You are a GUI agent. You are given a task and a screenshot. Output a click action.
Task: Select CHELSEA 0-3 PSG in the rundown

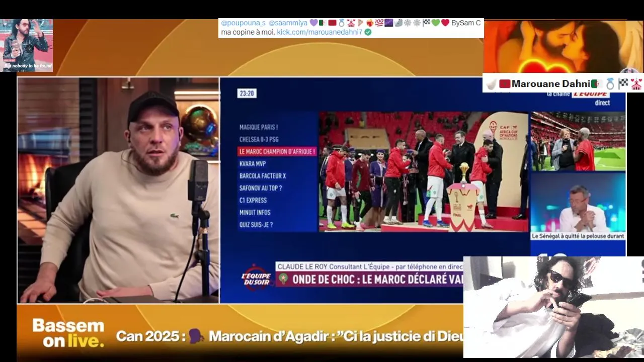[x=259, y=139]
